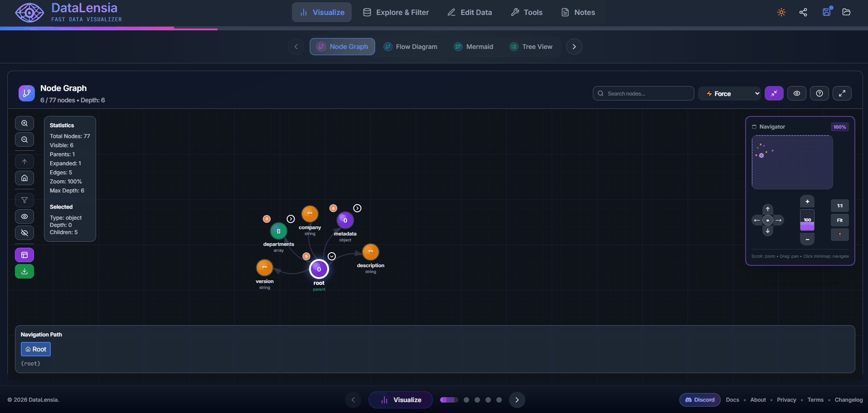Open the Force layout dropdown
Screen dimensions: 868x413
[730, 93]
